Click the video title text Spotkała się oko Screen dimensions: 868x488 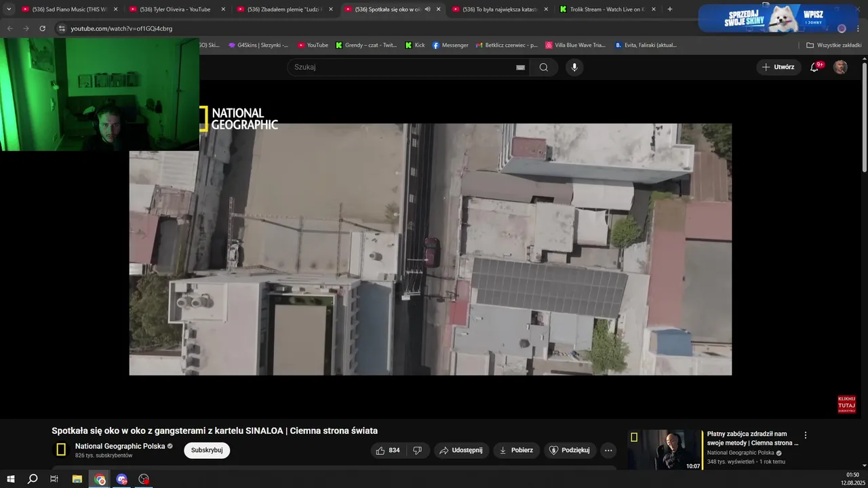[214, 431]
